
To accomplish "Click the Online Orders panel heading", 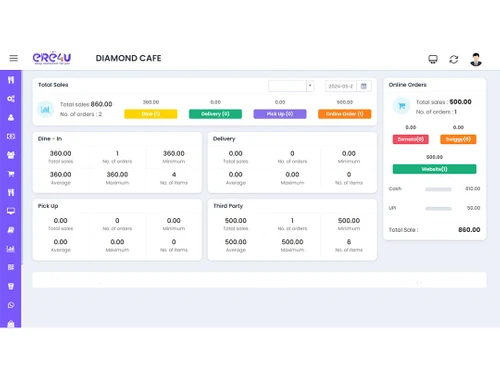I will 407,85.
